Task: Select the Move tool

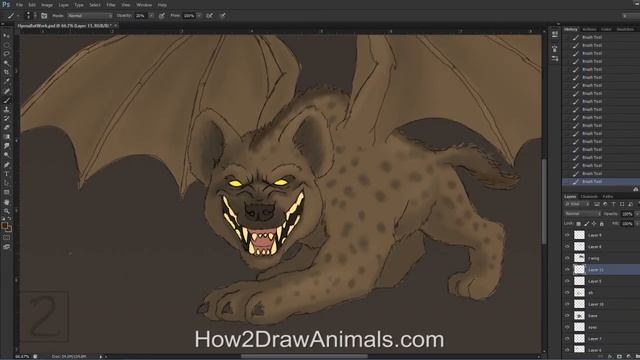Action: [7, 36]
